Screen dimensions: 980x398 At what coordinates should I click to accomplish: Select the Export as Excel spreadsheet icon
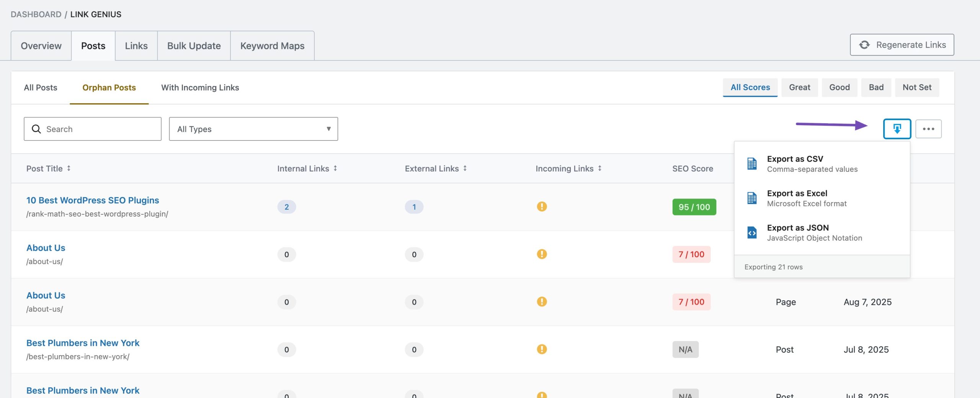tap(753, 198)
